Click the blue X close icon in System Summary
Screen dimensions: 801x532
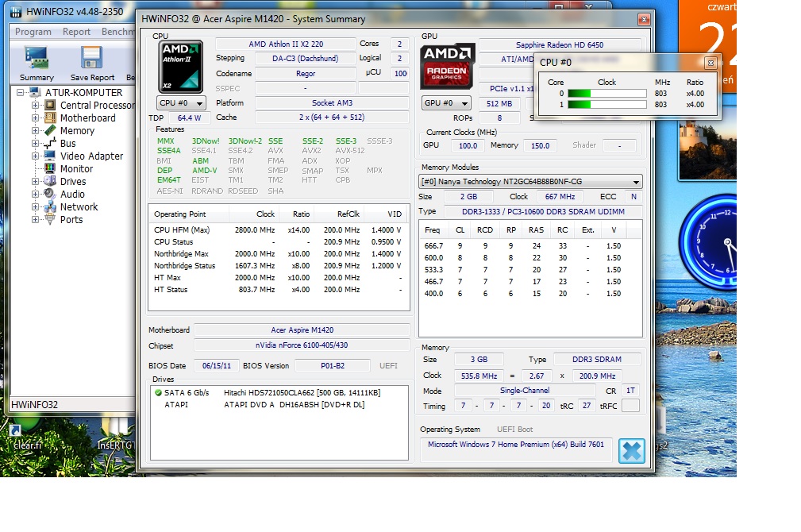632,451
